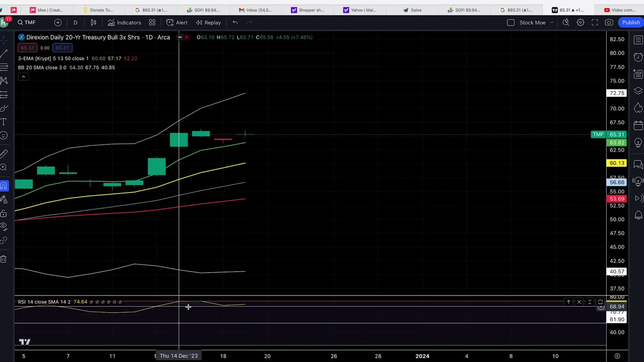Move the RSI pane up arrow
644x362 pixels.
pyautogui.click(x=569, y=302)
